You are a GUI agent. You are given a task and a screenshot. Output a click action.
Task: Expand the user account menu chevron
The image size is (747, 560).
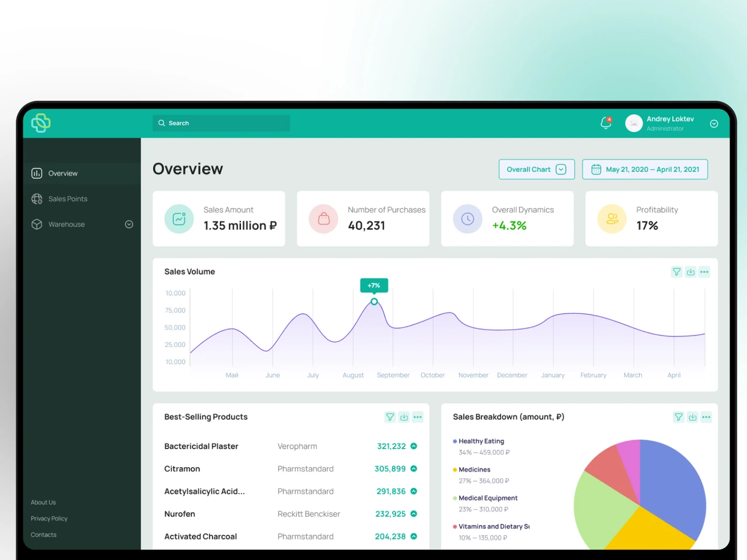pyautogui.click(x=714, y=124)
